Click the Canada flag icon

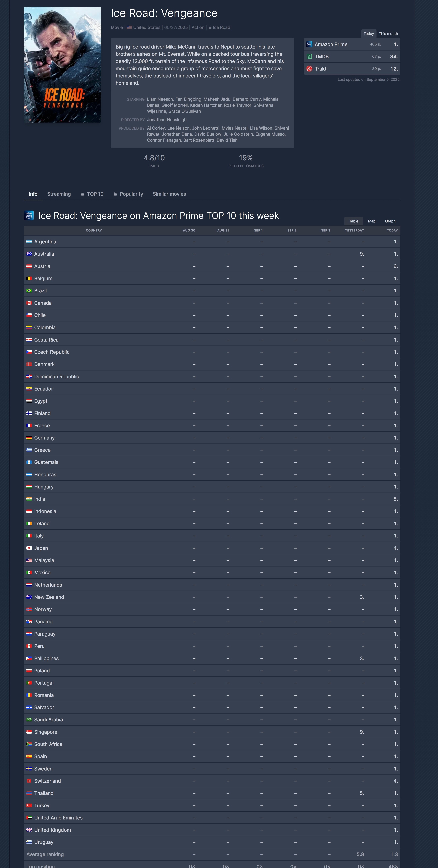29,303
